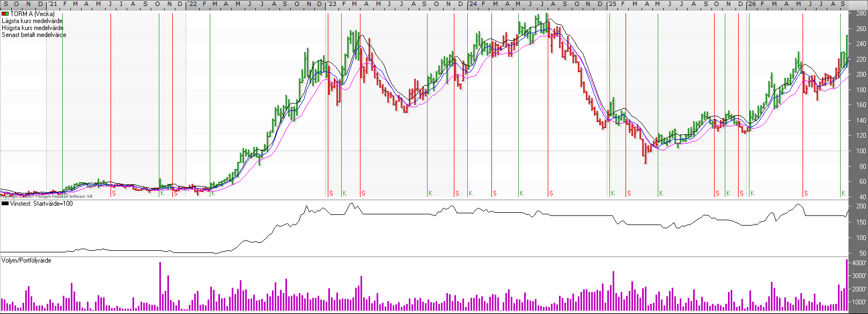Click the red-green candle icon beside TORM A

click(x=5, y=14)
